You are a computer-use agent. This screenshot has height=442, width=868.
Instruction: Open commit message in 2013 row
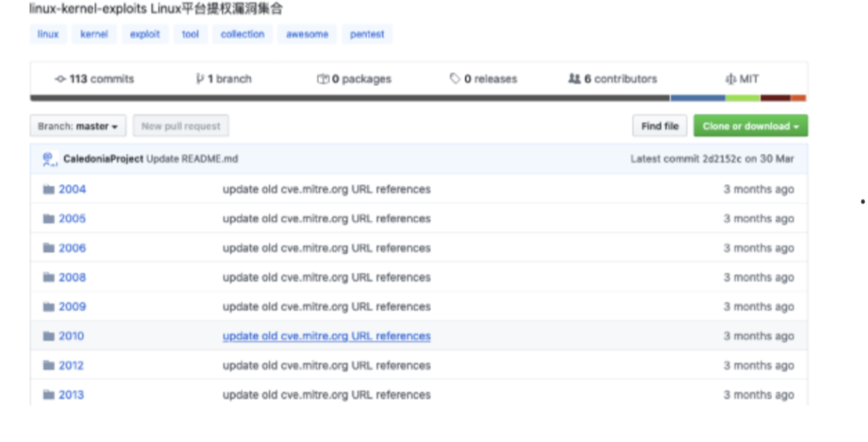[326, 395]
